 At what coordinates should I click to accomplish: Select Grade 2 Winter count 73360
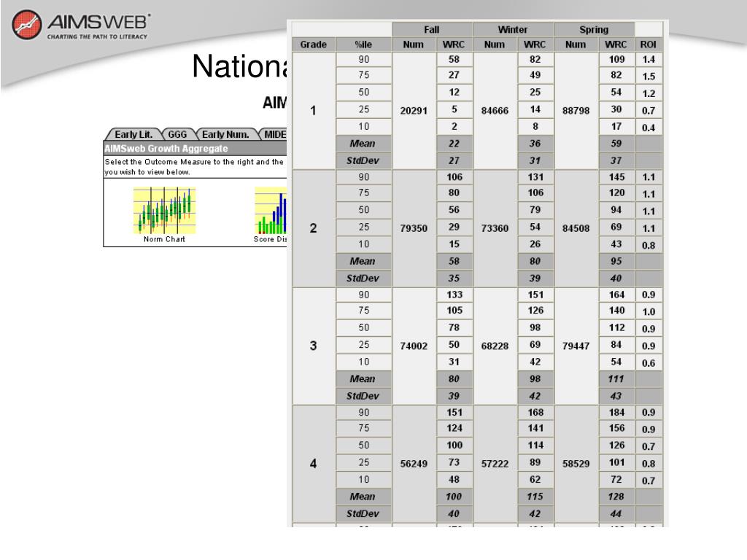tap(495, 228)
